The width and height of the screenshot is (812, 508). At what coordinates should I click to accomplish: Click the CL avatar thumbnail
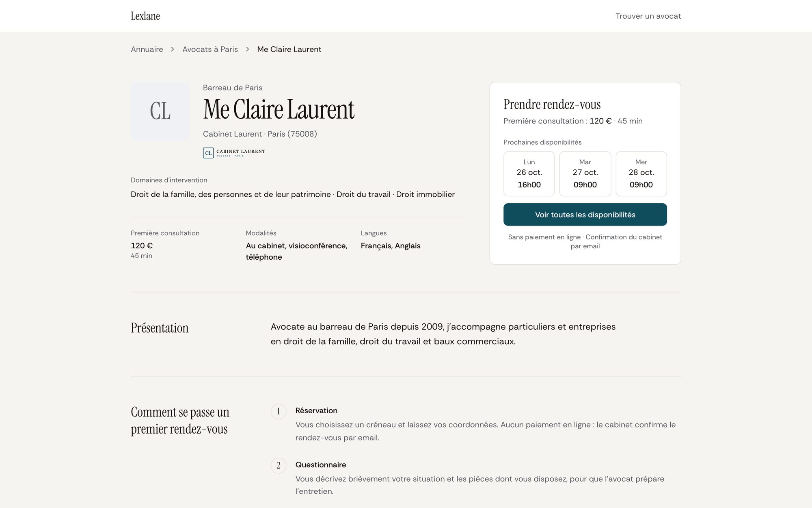coord(160,111)
